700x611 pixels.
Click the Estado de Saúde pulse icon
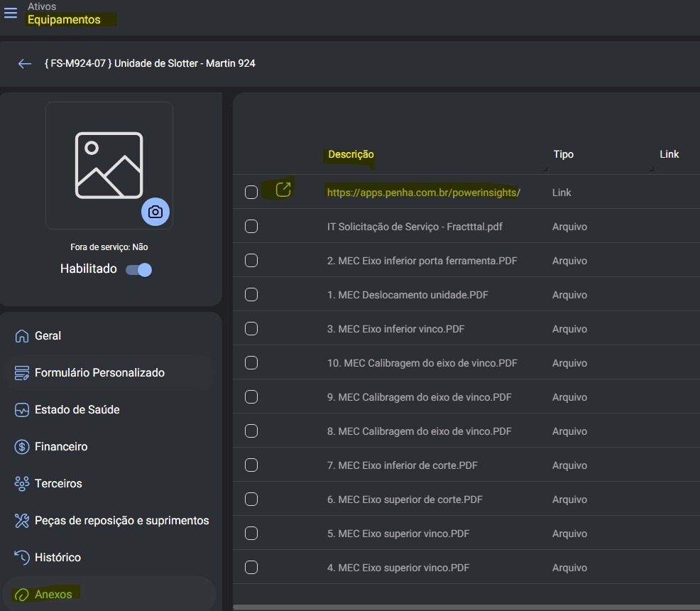21,409
